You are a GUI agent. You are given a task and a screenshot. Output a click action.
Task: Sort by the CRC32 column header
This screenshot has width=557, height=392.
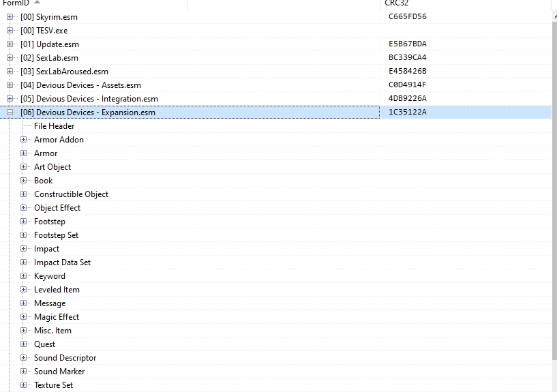(466, 3)
